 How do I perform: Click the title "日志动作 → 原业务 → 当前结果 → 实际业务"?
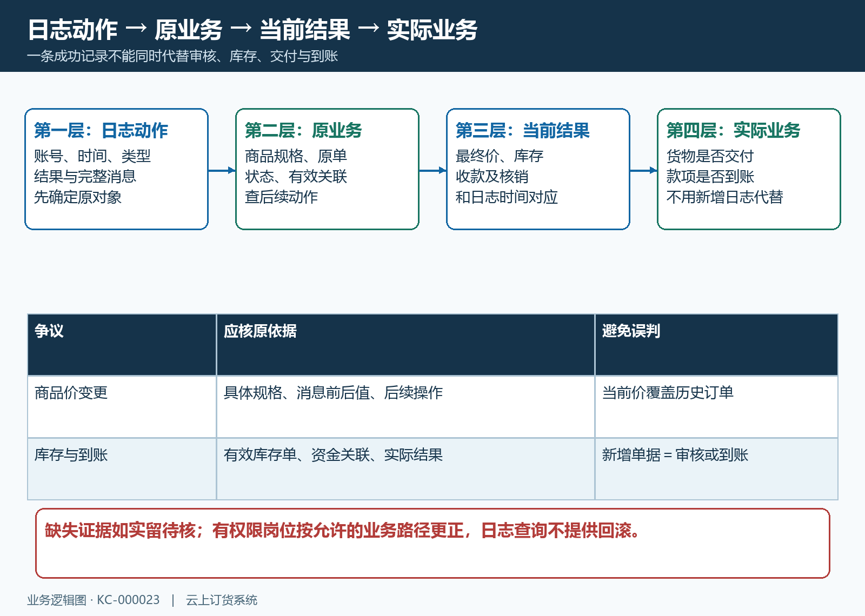pyautogui.click(x=252, y=30)
